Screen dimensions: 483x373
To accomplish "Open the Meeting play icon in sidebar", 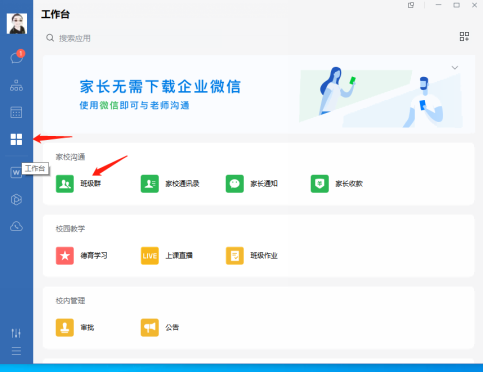I will [16, 199].
